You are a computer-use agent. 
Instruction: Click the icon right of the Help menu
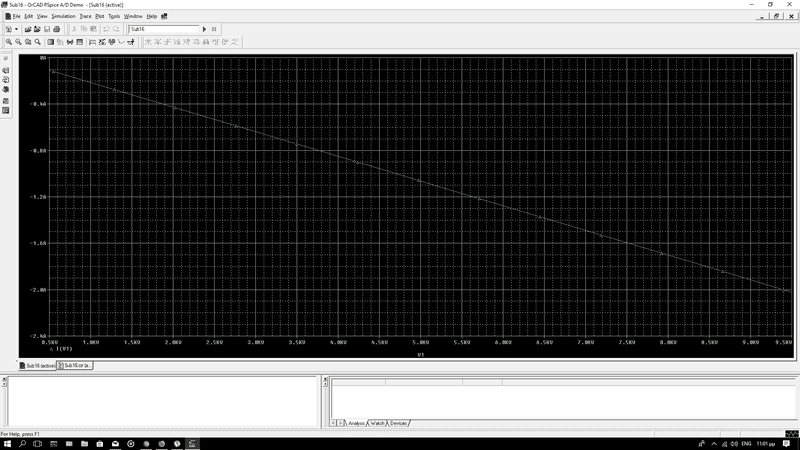coord(164,16)
